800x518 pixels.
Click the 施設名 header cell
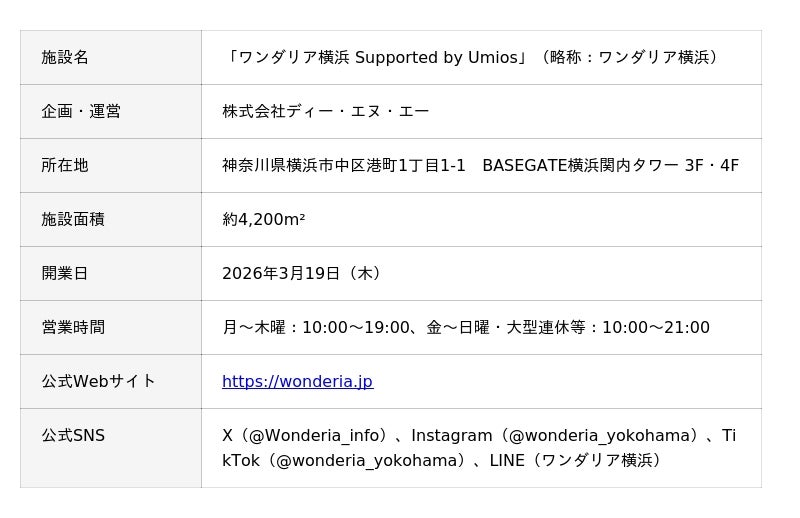click(65, 57)
